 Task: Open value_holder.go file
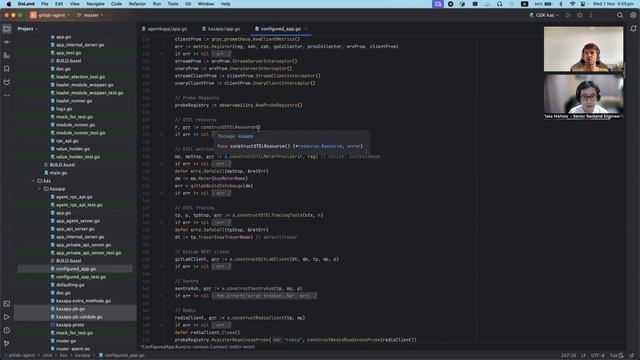point(73,149)
